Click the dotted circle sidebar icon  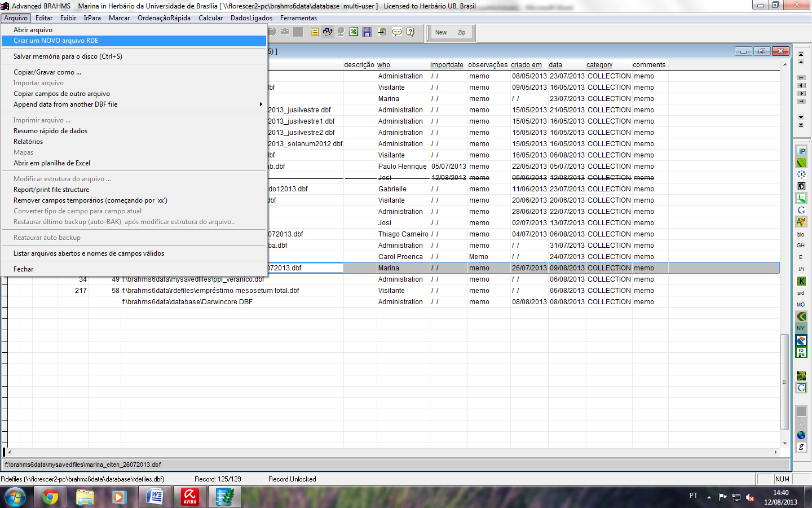tap(801, 174)
